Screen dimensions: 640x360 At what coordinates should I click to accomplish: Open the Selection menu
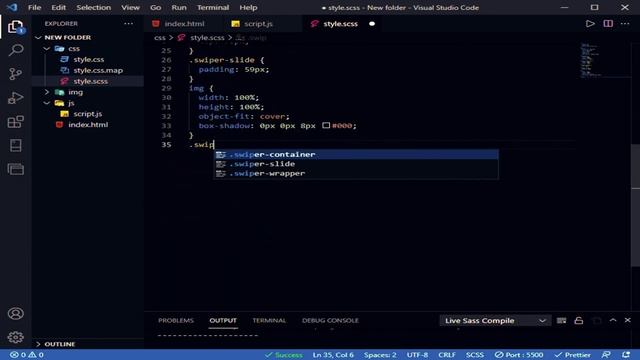click(93, 7)
